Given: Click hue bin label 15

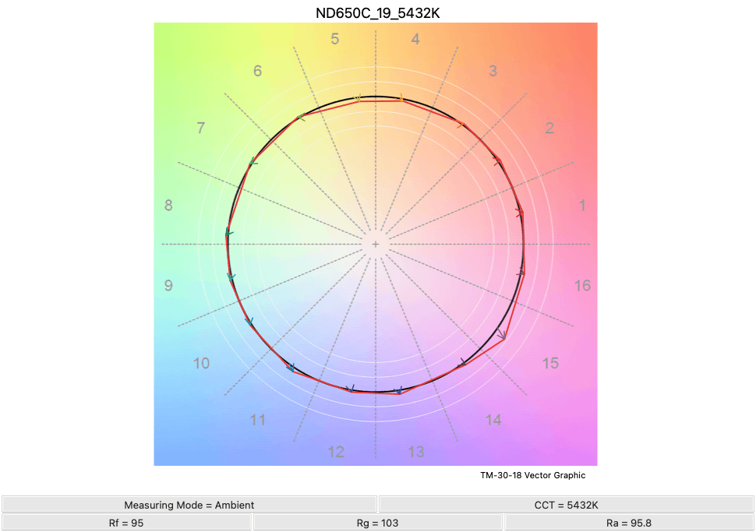Looking at the screenshot, I should pyautogui.click(x=550, y=363).
